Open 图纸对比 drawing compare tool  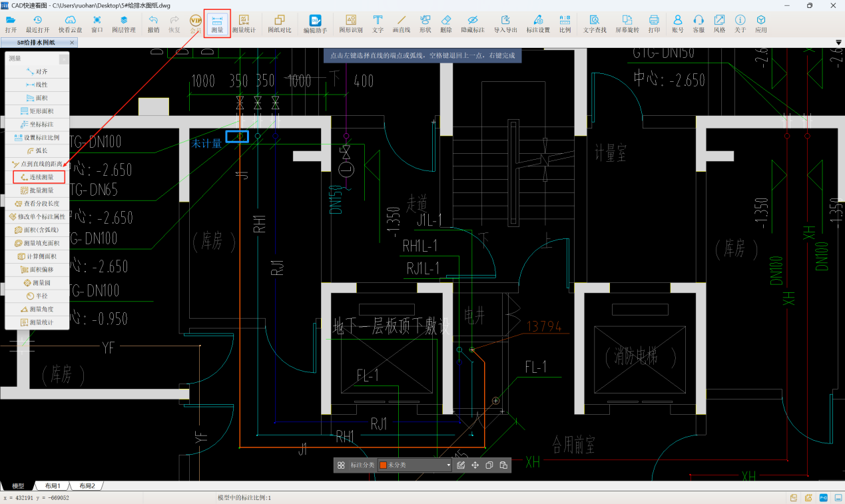tap(280, 24)
